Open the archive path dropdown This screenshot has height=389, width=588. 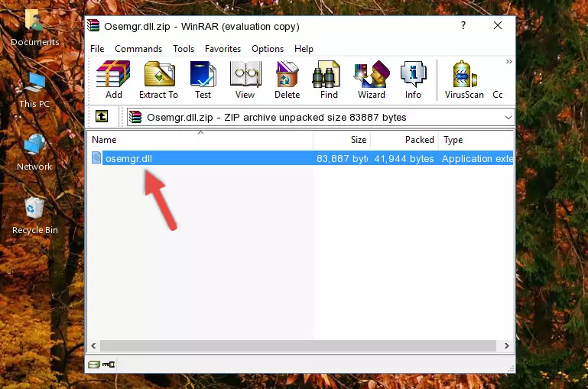pyautogui.click(x=508, y=117)
